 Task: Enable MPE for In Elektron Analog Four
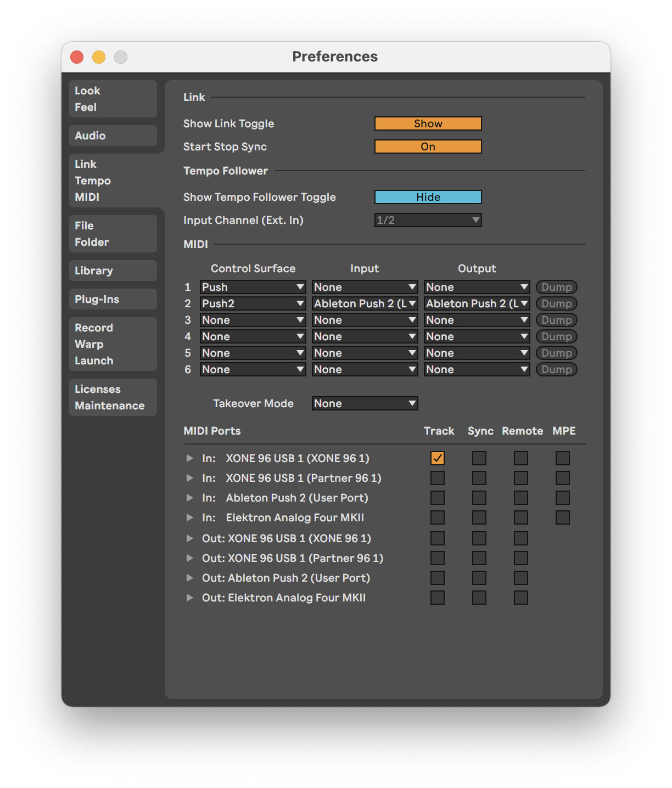(563, 517)
